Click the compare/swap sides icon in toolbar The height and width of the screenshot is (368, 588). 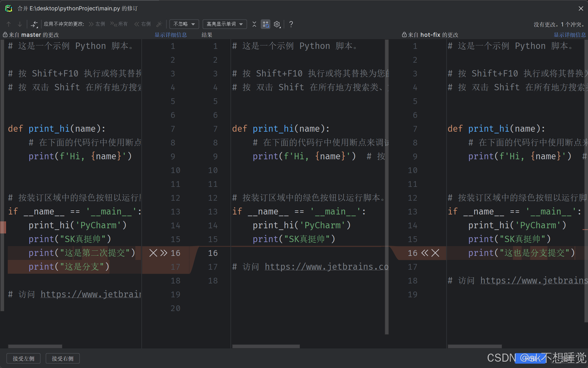coord(34,24)
